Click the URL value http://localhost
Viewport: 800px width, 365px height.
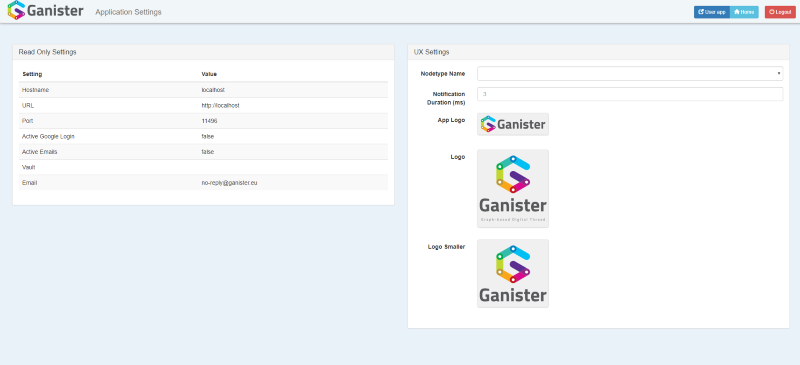tap(220, 105)
